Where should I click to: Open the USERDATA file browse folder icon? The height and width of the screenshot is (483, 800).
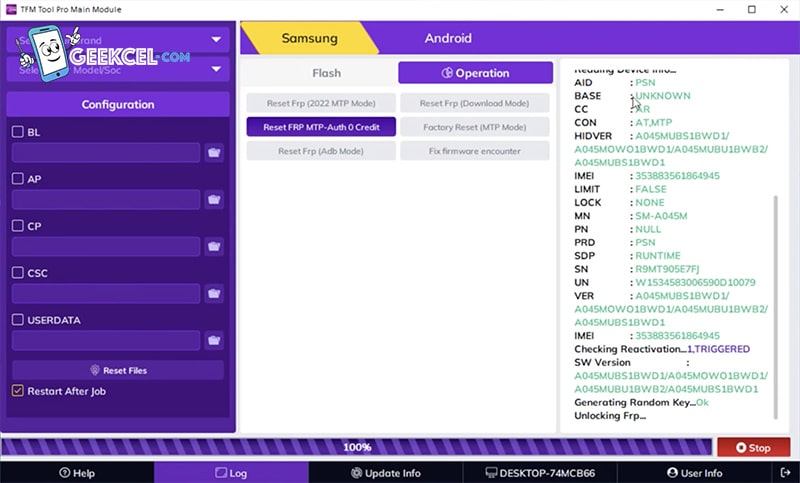point(214,340)
